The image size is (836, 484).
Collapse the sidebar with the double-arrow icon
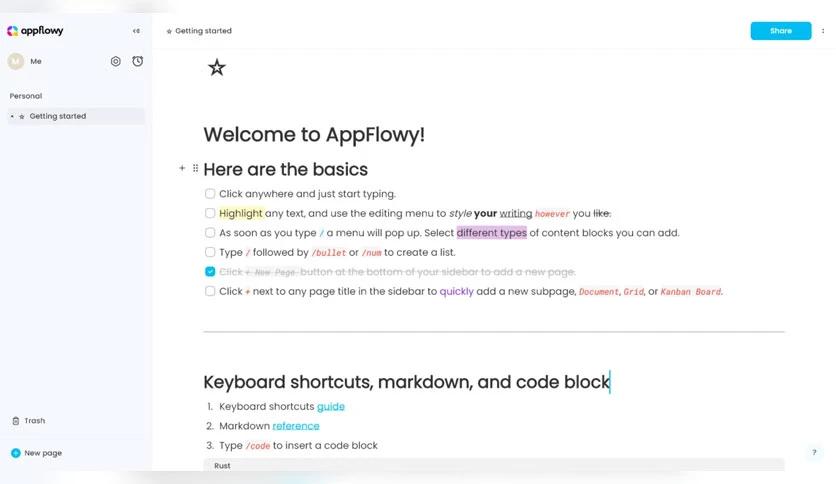pos(136,31)
